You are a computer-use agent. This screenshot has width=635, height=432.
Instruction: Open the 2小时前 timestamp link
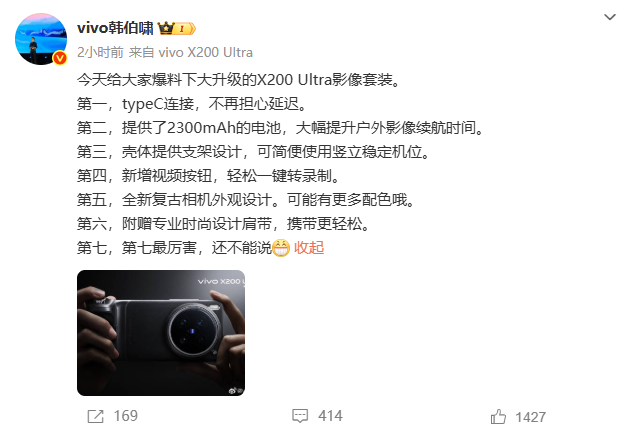click(100, 53)
